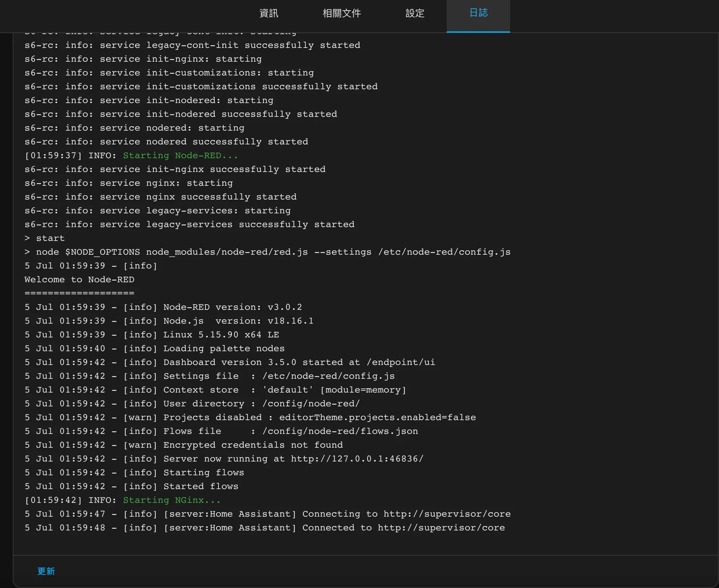Select the 'legacy-services: starting' log line

click(x=158, y=211)
